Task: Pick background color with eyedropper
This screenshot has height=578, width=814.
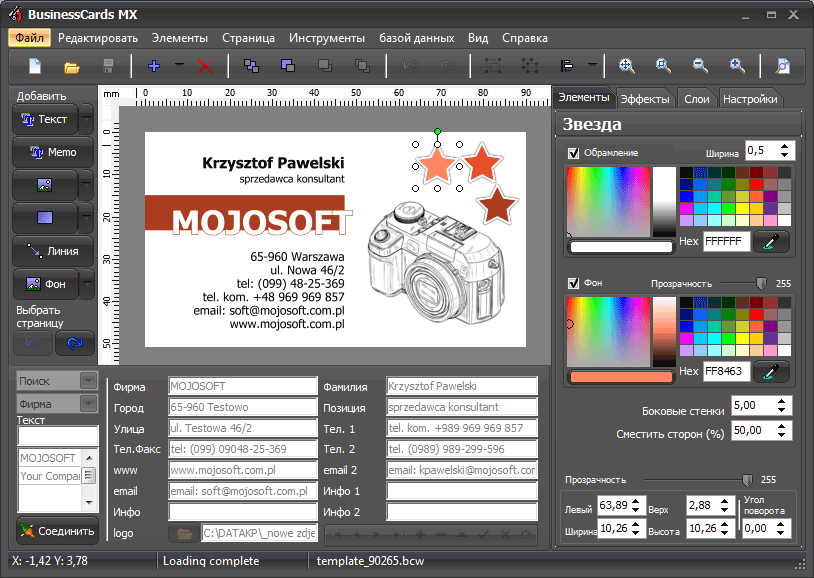Action: [x=771, y=371]
